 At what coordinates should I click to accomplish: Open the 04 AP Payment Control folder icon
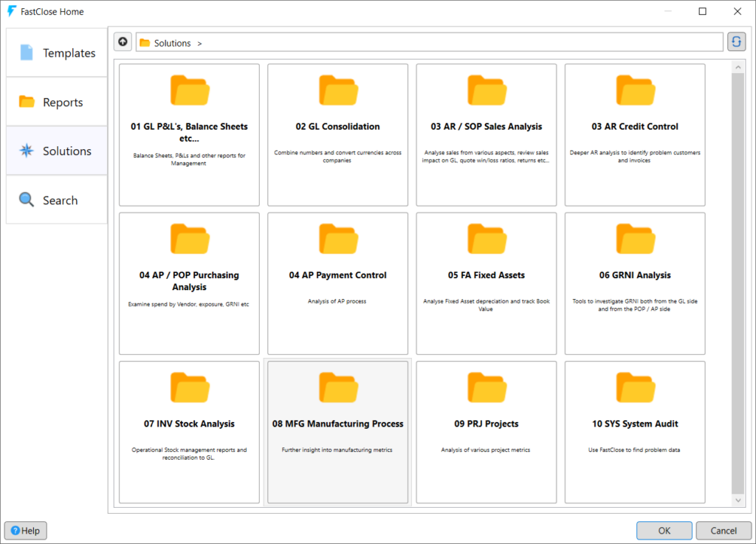coord(338,239)
